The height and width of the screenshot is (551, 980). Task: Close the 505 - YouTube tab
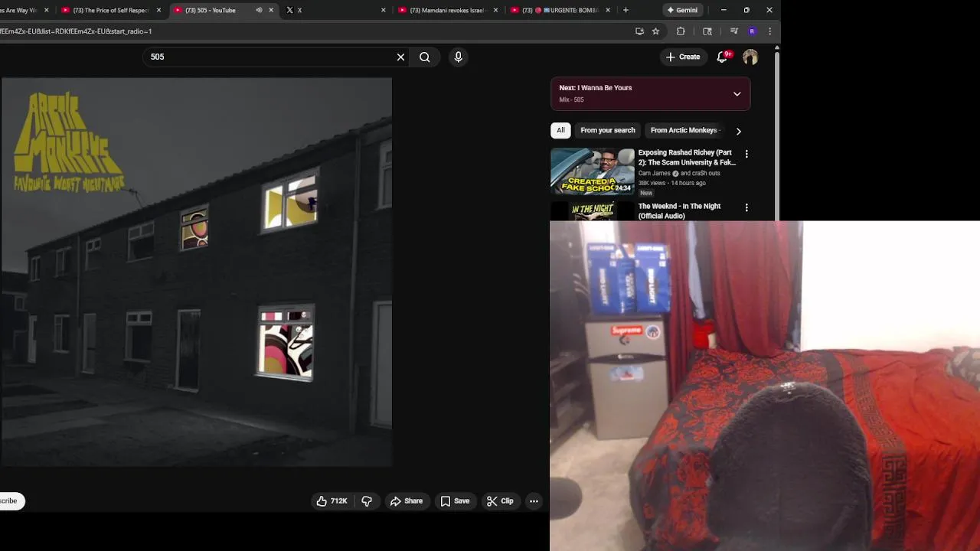click(271, 10)
